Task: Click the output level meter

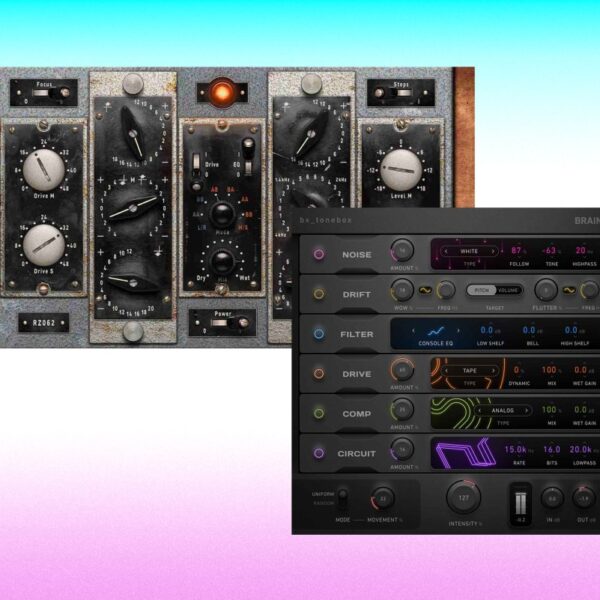Action: point(520,505)
